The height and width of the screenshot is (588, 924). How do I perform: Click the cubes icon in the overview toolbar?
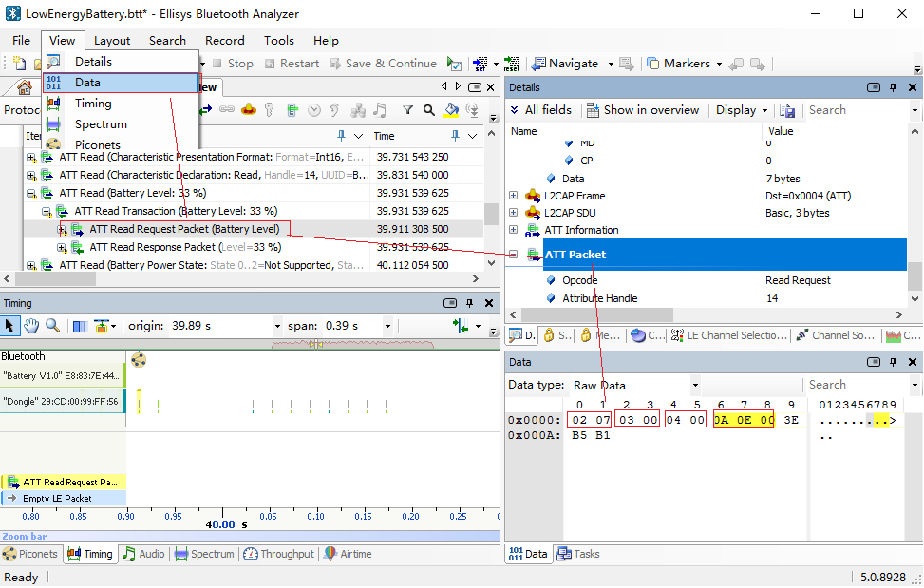[x=358, y=110]
